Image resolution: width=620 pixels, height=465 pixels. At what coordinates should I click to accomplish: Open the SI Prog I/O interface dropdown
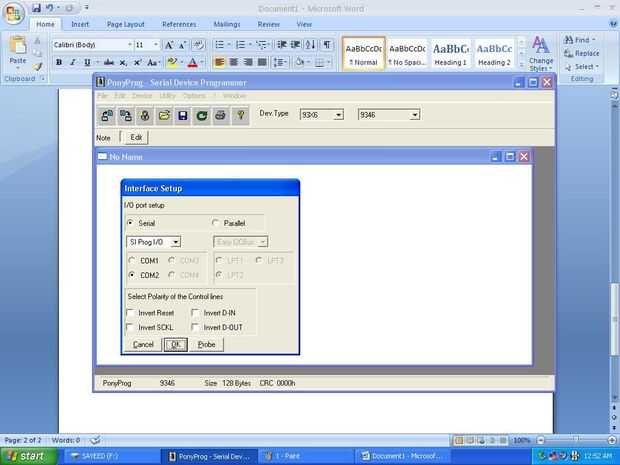tap(176, 242)
